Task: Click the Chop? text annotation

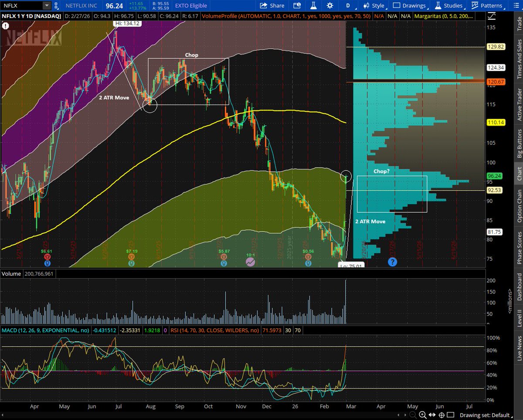Action: [x=381, y=171]
